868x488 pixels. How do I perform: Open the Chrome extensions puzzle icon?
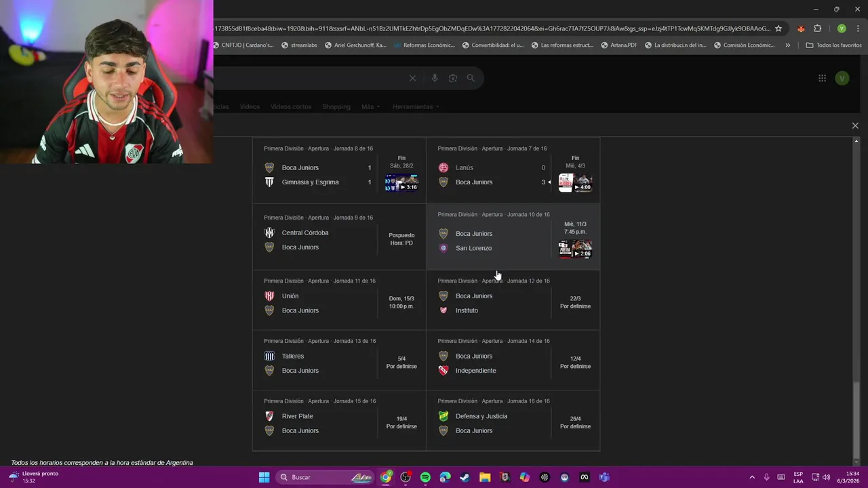(x=817, y=28)
